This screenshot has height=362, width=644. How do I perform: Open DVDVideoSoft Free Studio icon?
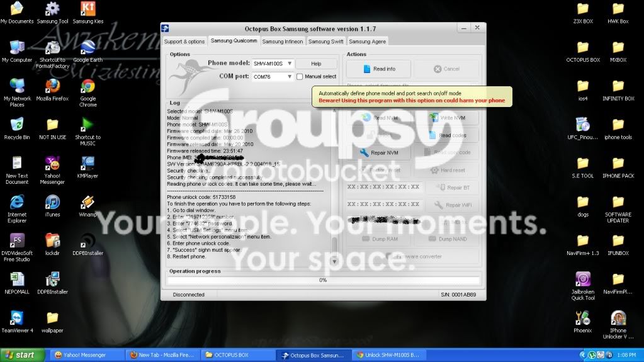tap(17, 247)
